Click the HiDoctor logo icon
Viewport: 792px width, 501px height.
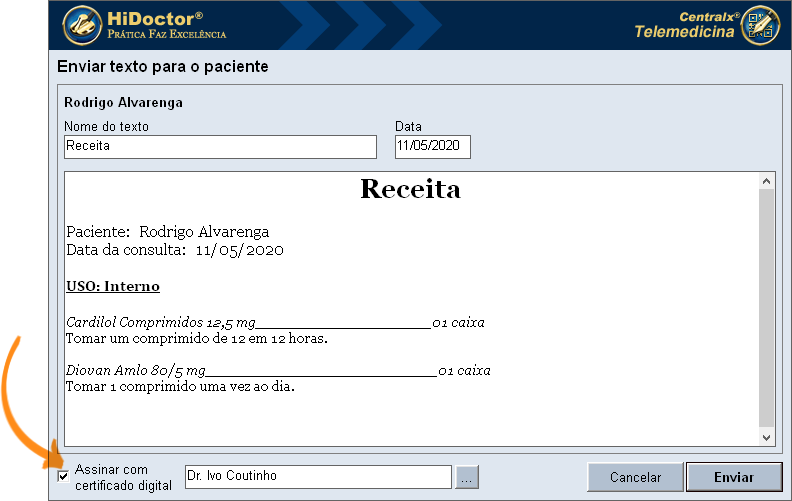tap(82, 25)
